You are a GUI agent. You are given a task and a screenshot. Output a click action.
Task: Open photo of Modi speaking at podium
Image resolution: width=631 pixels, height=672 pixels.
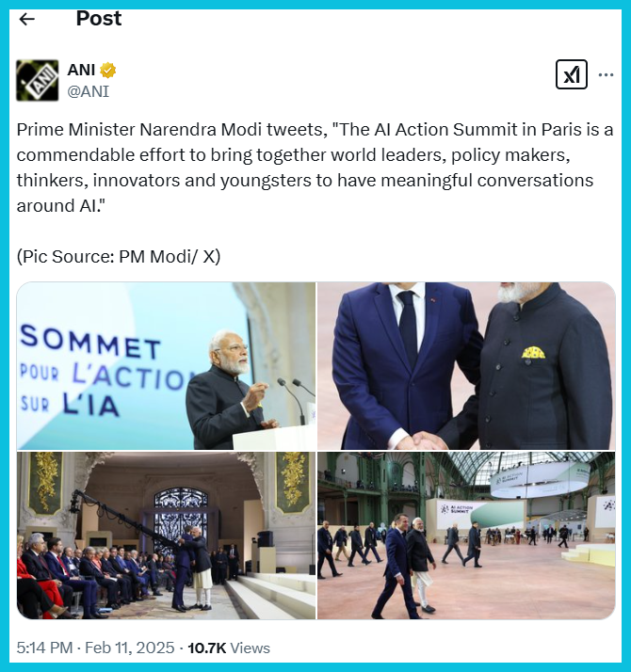point(166,365)
